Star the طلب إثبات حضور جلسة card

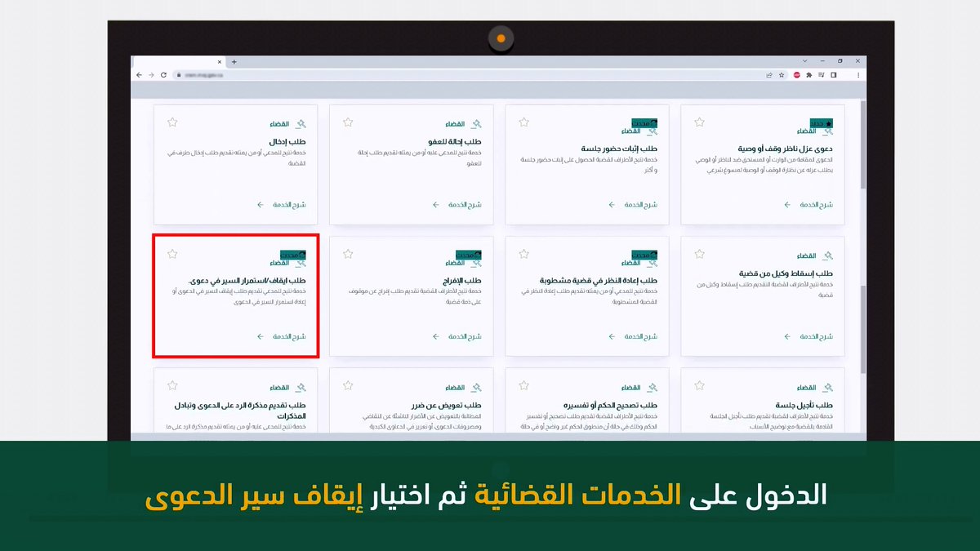523,122
